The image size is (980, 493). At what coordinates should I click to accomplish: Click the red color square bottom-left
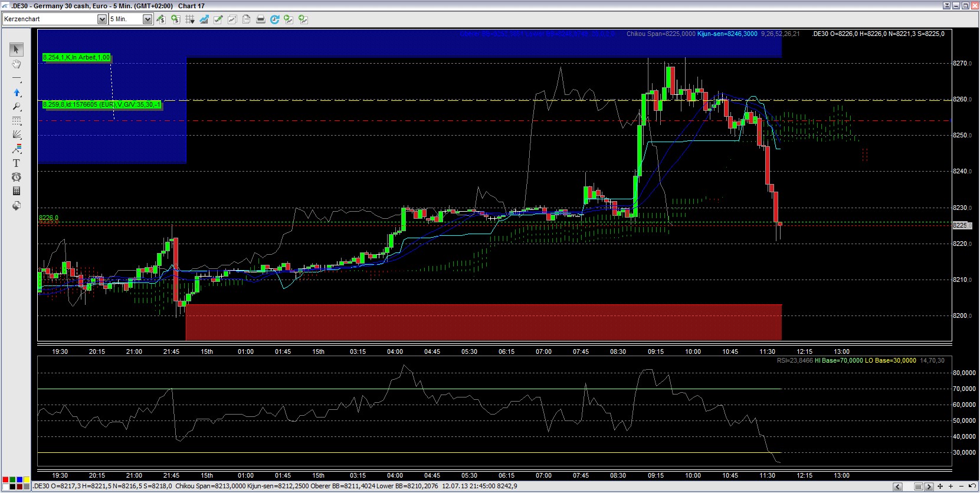point(5,481)
